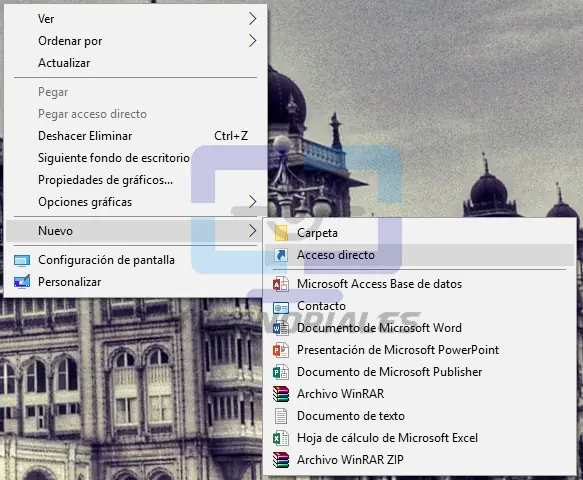
Task: Click the Microsoft Access database icon
Action: pyautogui.click(x=281, y=284)
